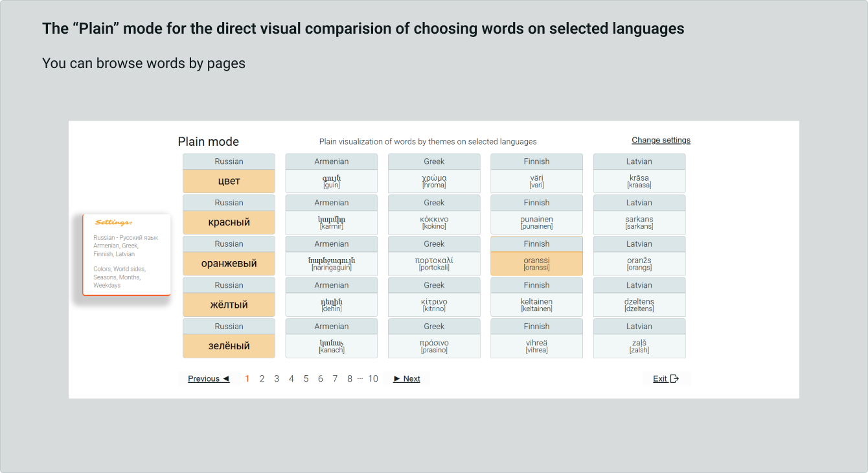The height and width of the screenshot is (473, 868).
Task: Select the Russian word жёлтый
Action: [x=229, y=305]
